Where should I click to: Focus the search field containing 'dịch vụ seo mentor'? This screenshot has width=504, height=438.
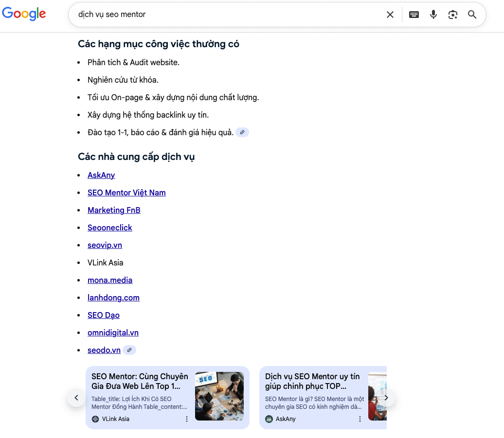[x=228, y=15]
